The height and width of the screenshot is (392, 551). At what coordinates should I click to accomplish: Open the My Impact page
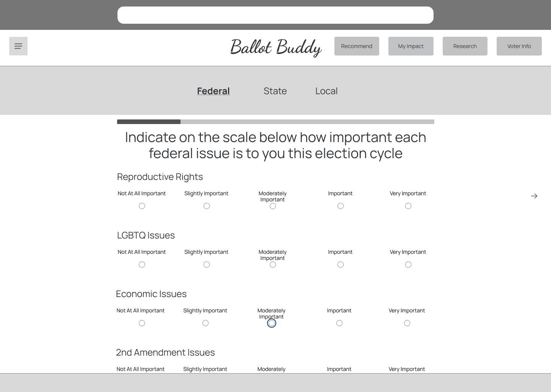pos(411,46)
